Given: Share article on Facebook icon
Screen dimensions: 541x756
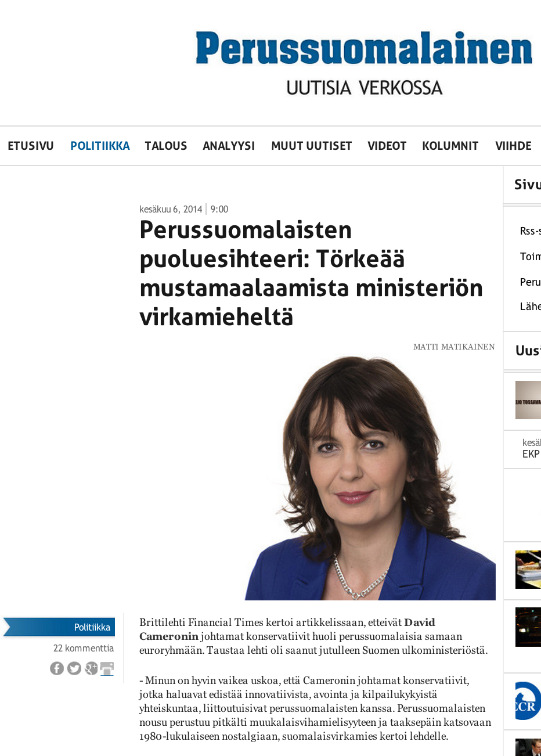Looking at the screenshot, I should tap(57, 668).
